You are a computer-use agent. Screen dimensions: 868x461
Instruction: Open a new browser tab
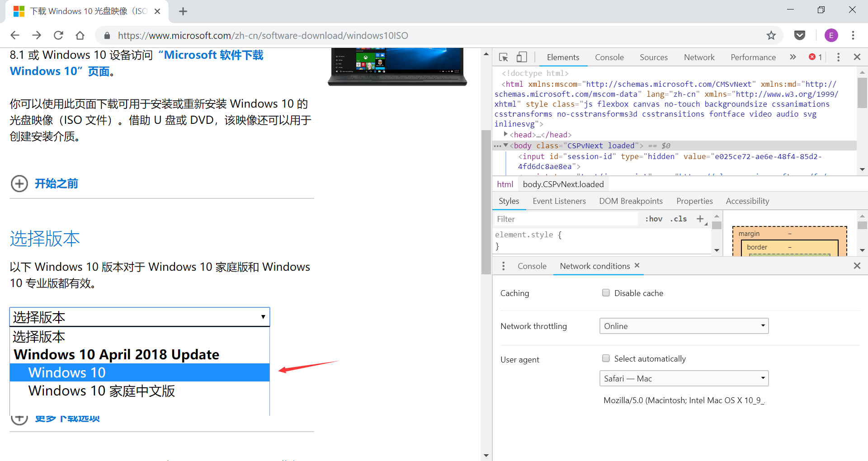(x=183, y=11)
